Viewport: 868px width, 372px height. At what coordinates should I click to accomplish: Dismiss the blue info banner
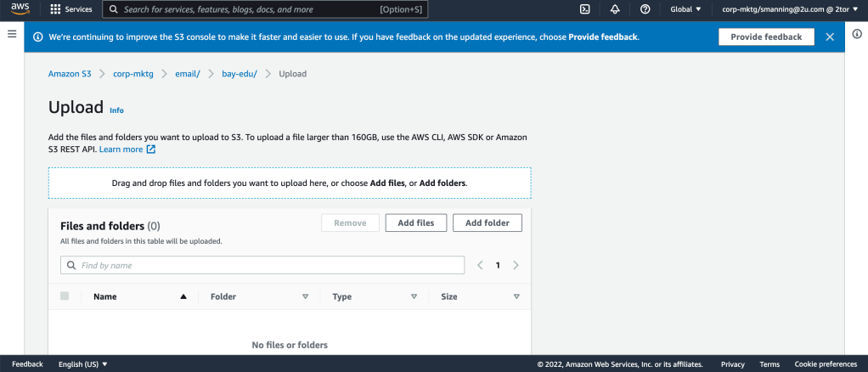(830, 37)
